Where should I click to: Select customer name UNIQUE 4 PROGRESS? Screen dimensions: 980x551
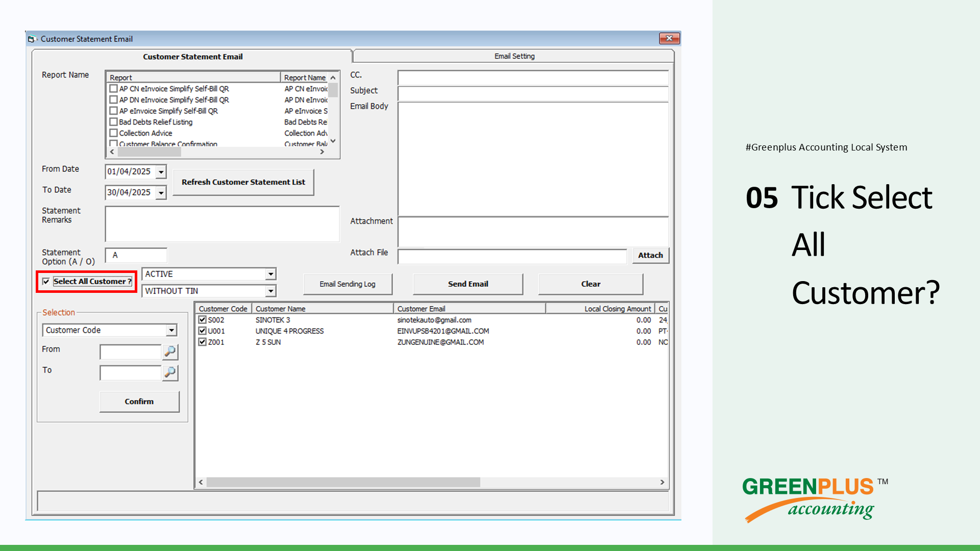(289, 331)
